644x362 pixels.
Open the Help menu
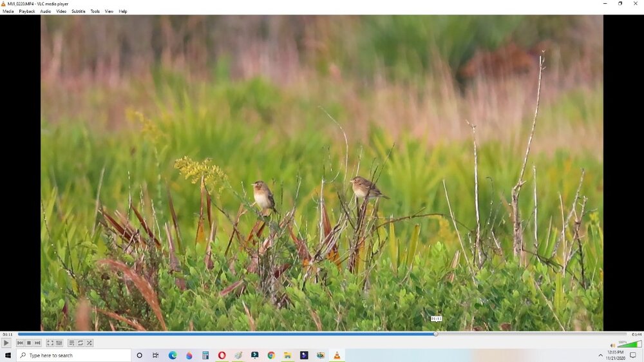(123, 12)
